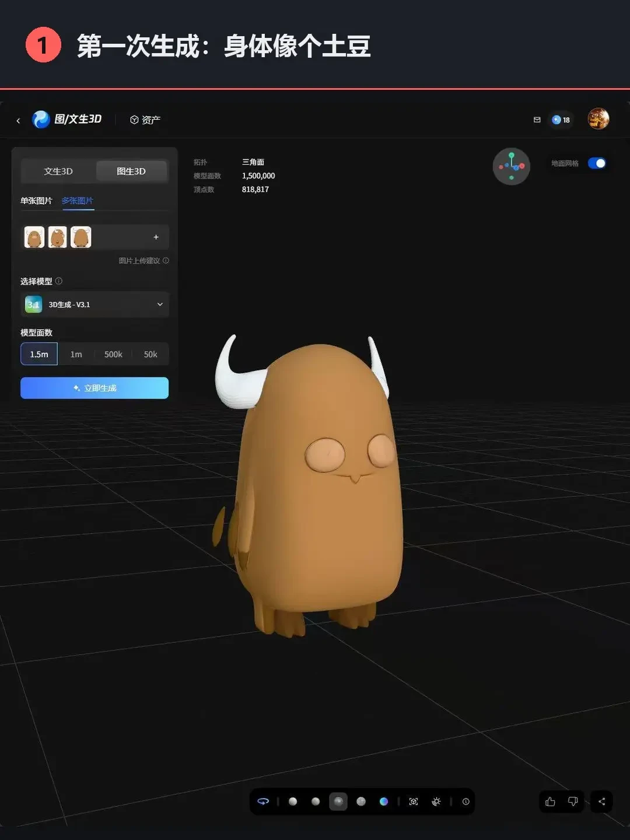The image size is (630, 840).
Task: Choose 1m model face count
Action: pyautogui.click(x=76, y=354)
